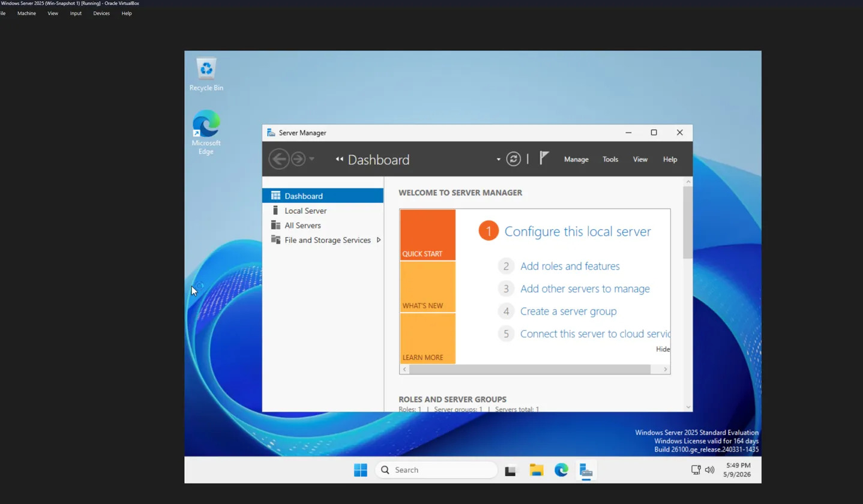The width and height of the screenshot is (863, 504).
Task: Open Microsoft Edge from the taskbar
Action: click(561, 470)
